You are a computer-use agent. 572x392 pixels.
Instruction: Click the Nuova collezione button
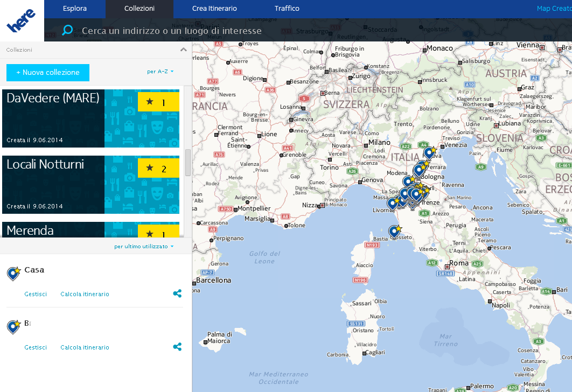(x=48, y=73)
